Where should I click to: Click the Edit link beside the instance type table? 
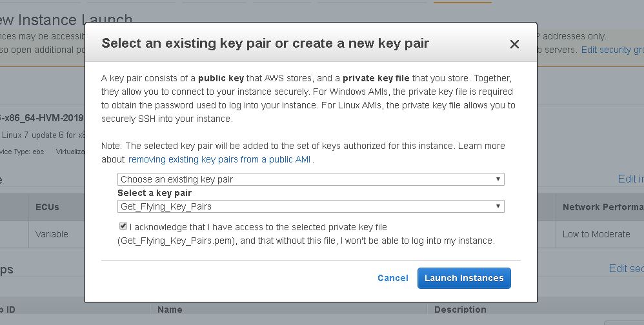click(630, 179)
